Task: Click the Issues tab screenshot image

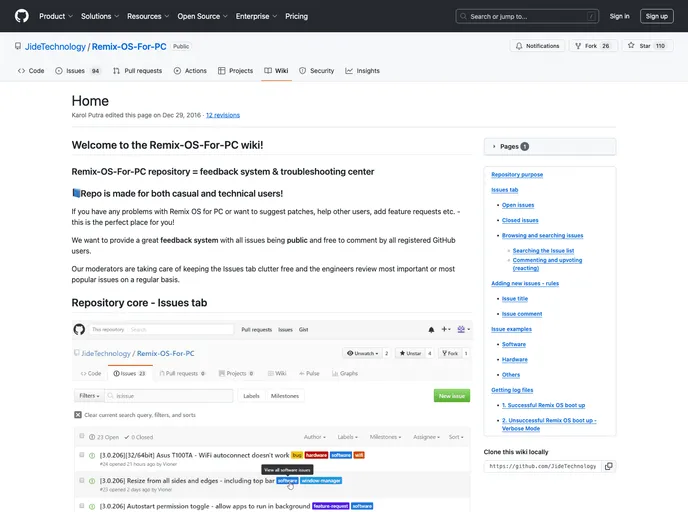Action: click(272, 415)
